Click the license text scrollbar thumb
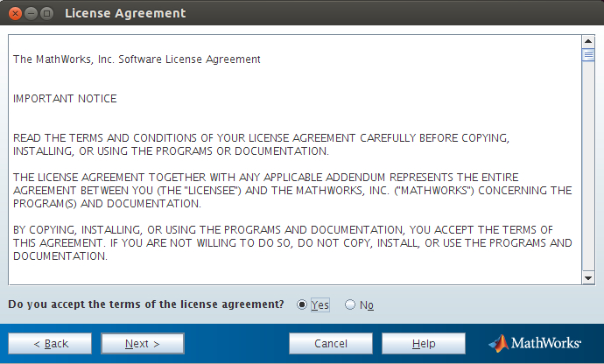This screenshot has width=604, height=364. [588, 54]
